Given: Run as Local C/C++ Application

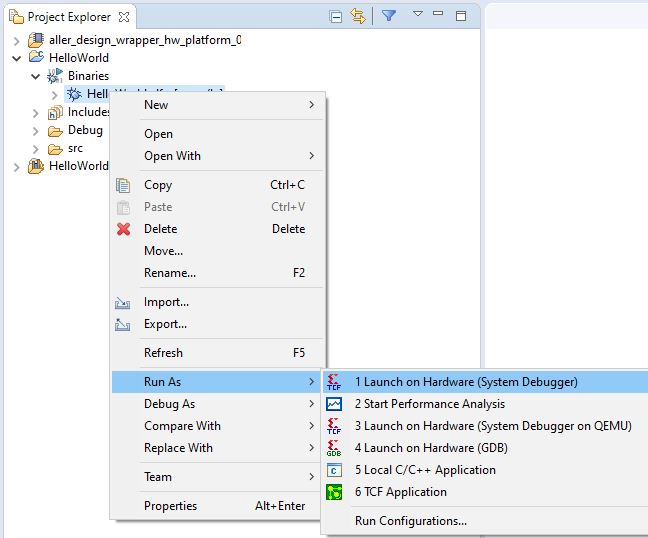Looking at the screenshot, I should point(424,470).
